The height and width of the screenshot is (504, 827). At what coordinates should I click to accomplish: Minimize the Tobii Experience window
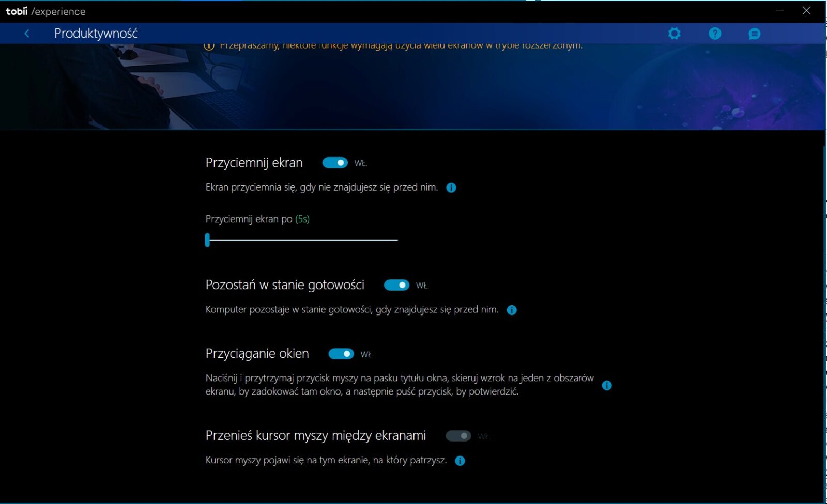click(x=779, y=10)
